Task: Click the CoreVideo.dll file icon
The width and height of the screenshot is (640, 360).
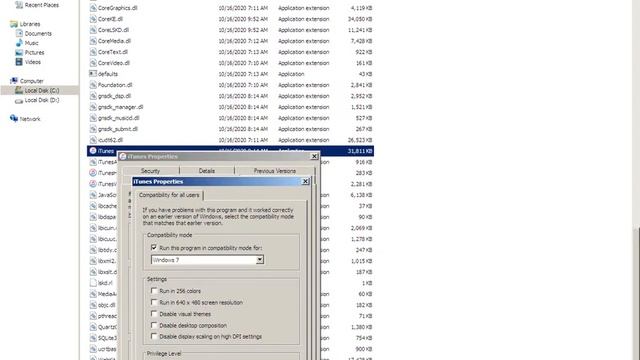Action: pos(93,63)
